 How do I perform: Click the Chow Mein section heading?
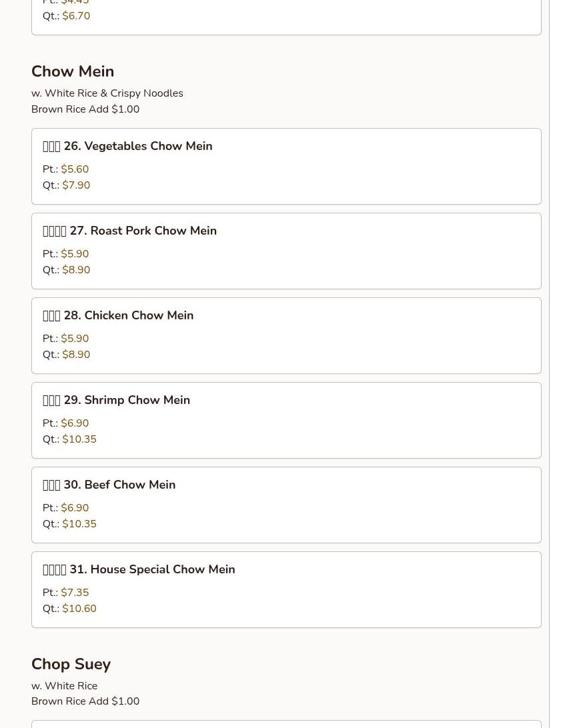click(x=73, y=71)
